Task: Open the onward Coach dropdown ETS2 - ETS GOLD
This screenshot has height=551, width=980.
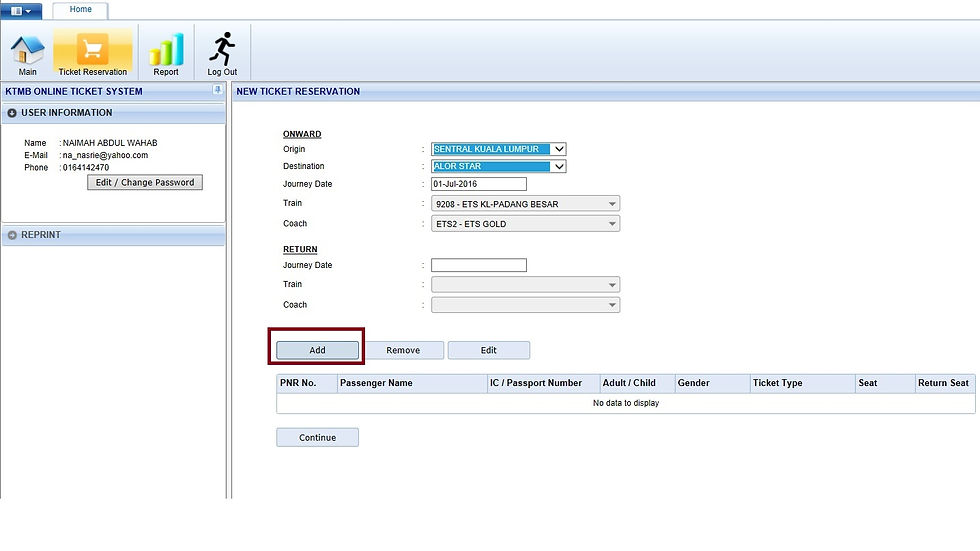Action: pyautogui.click(x=526, y=224)
